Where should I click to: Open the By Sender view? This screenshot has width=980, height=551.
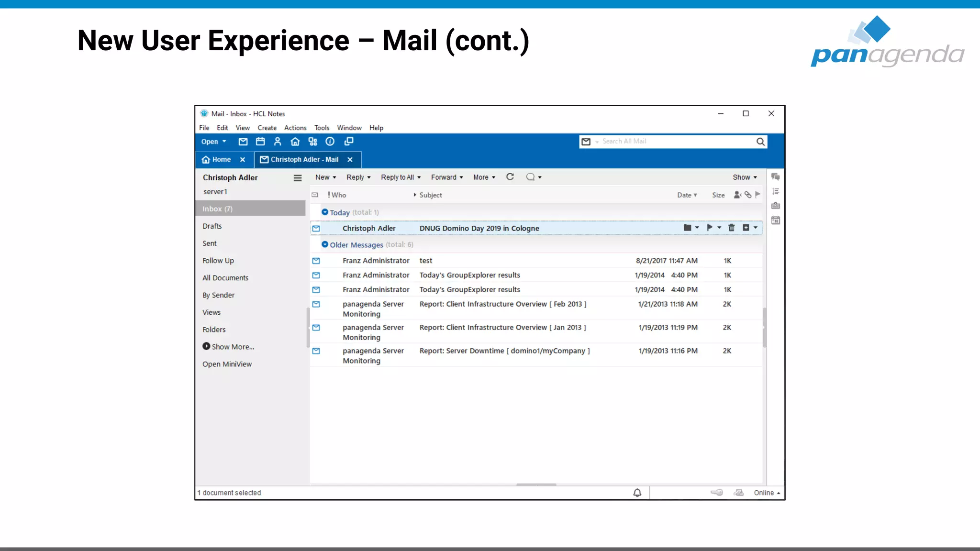(x=219, y=295)
